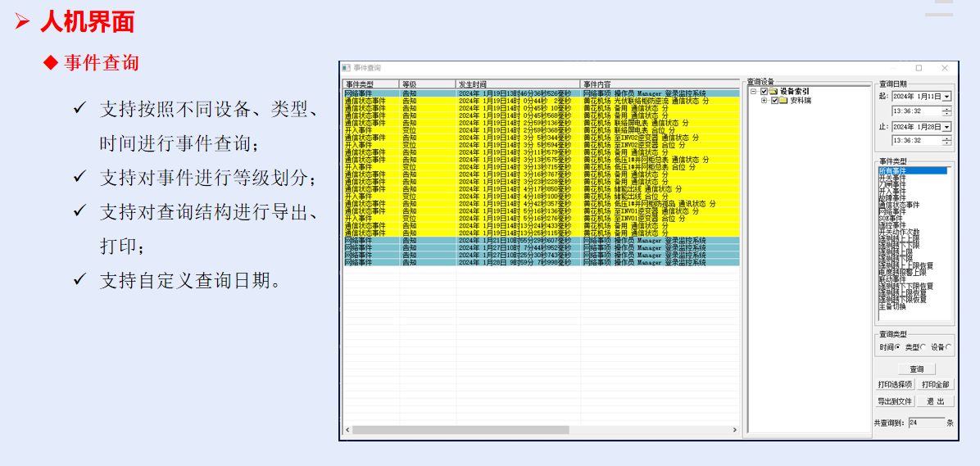Click the 退出 button
The height and width of the screenshot is (466, 980).
936,401
